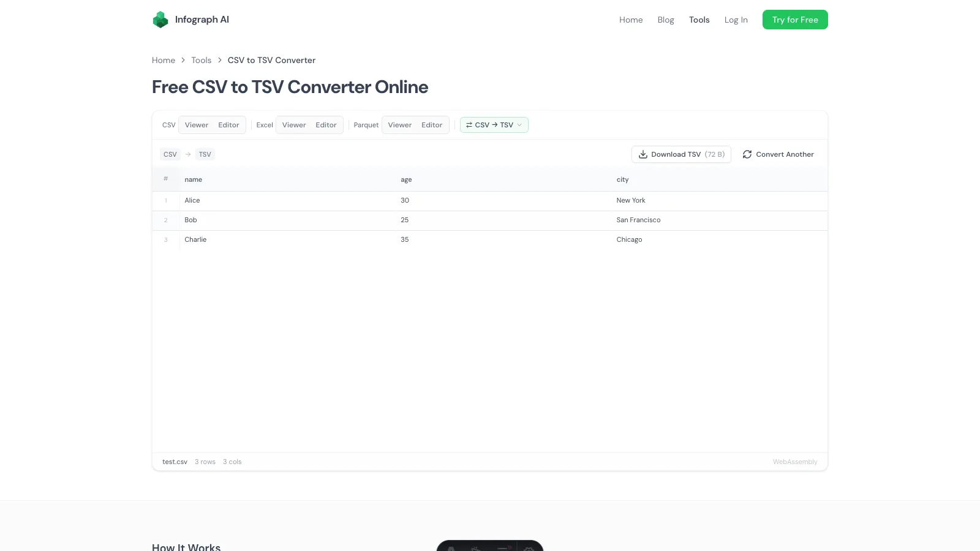
Task: Click the # row number header
Action: click(x=165, y=179)
